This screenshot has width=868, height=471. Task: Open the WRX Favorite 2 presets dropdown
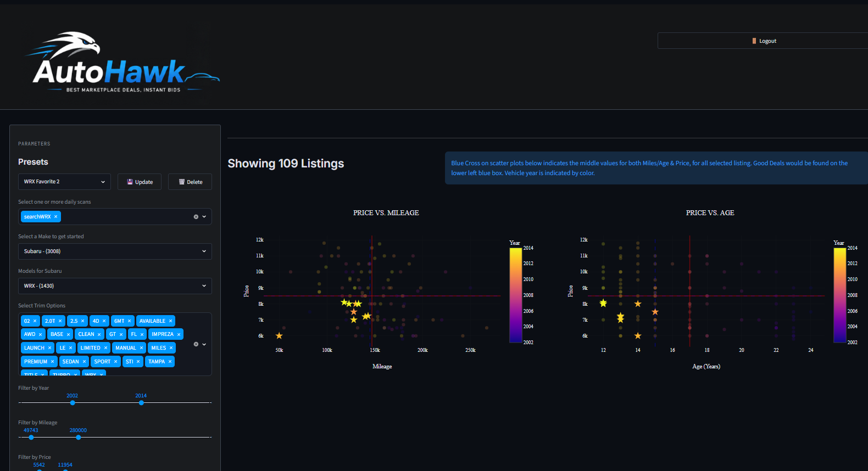(64, 182)
